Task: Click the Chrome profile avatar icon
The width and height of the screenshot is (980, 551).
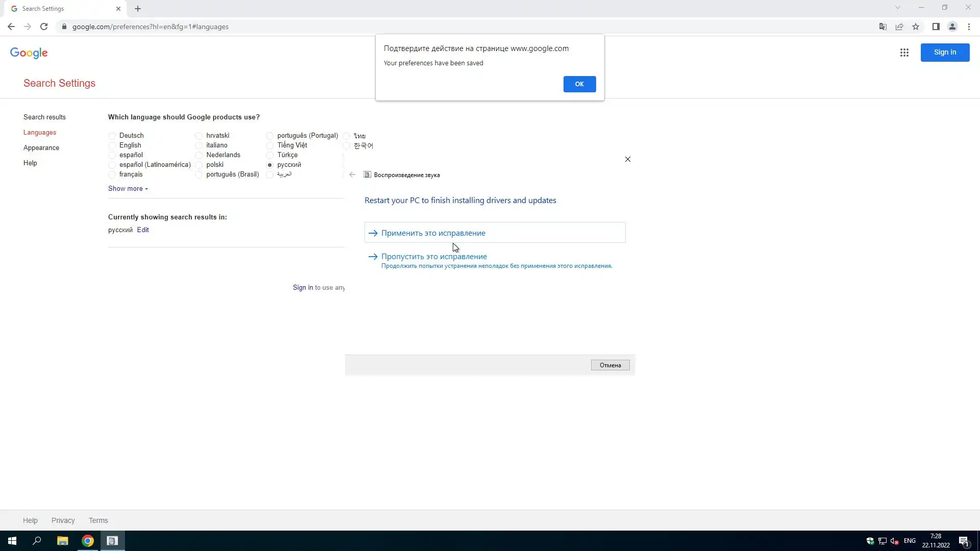Action: tap(952, 27)
